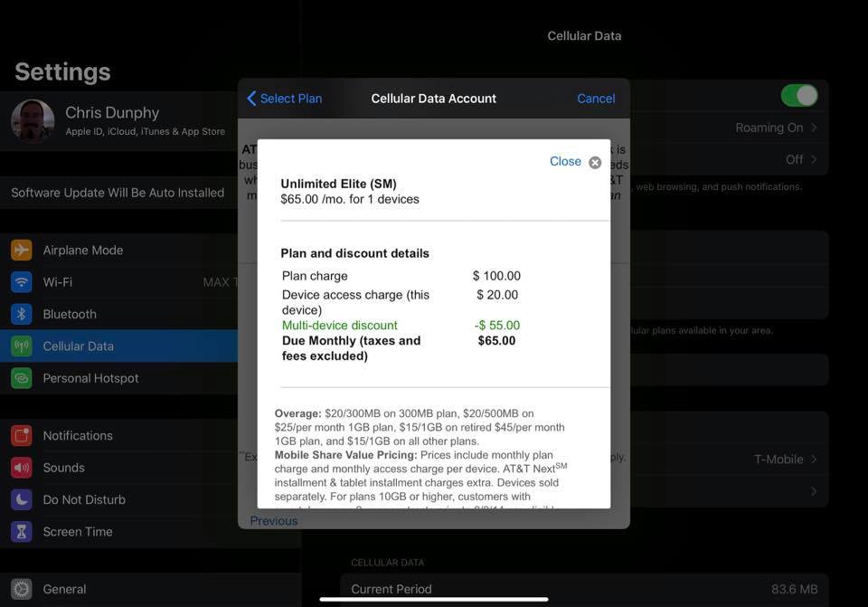Go back to Select Plan
The width and height of the screenshot is (868, 607).
click(285, 99)
